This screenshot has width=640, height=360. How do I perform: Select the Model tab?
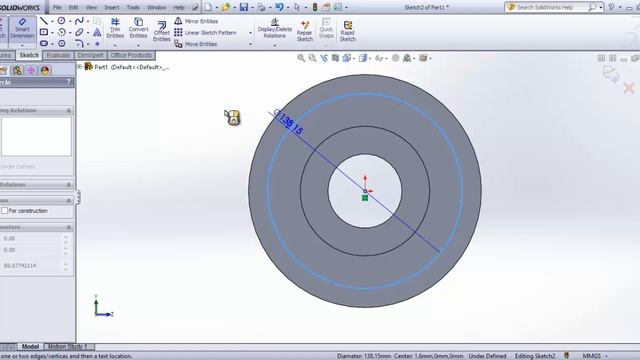pyautogui.click(x=30, y=347)
